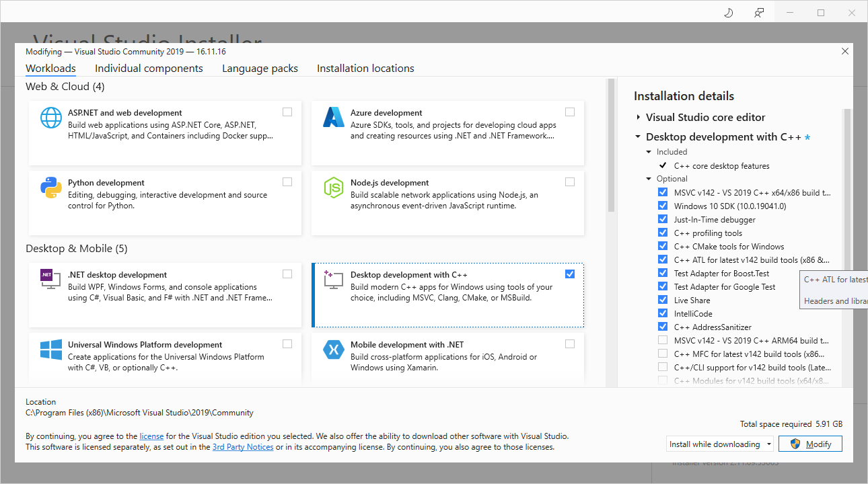Click the Modify button
This screenshot has width=868, height=484.
(x=810, y=444)
